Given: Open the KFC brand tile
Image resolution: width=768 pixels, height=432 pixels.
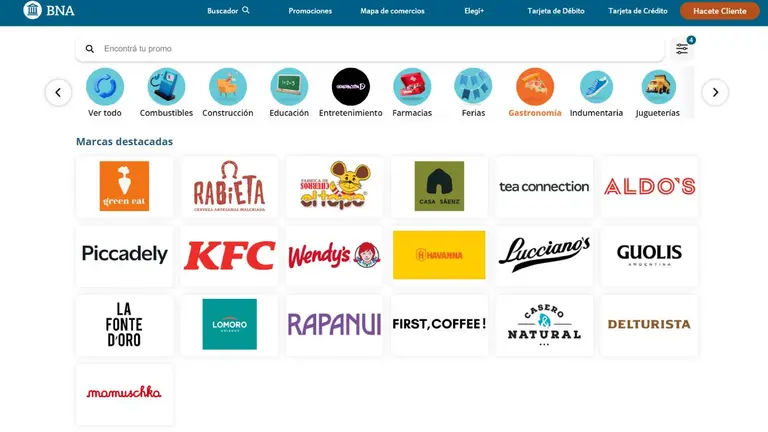Looking at the screenshot, I should coord(229,255).
